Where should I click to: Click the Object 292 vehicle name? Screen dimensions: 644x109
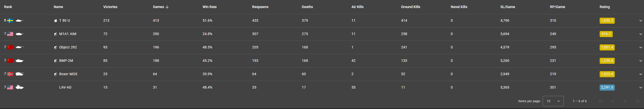click(68, 47)
